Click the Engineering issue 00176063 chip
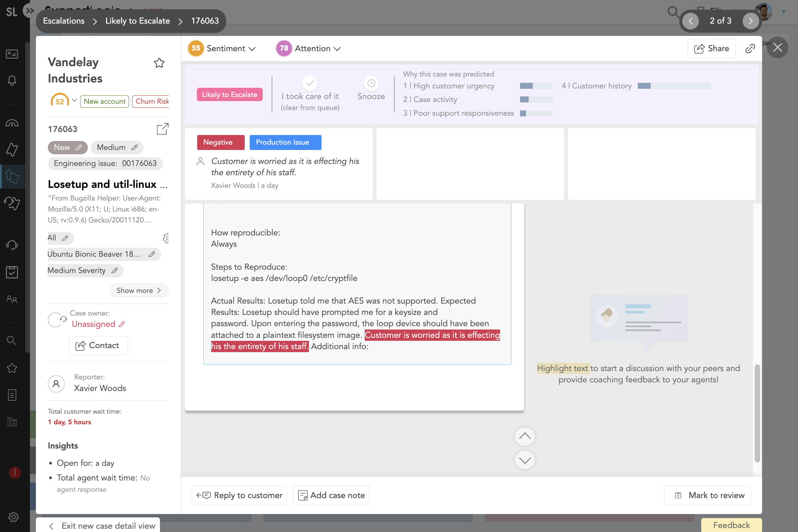Viewport: 798px width, 532px height. point(105,164)
